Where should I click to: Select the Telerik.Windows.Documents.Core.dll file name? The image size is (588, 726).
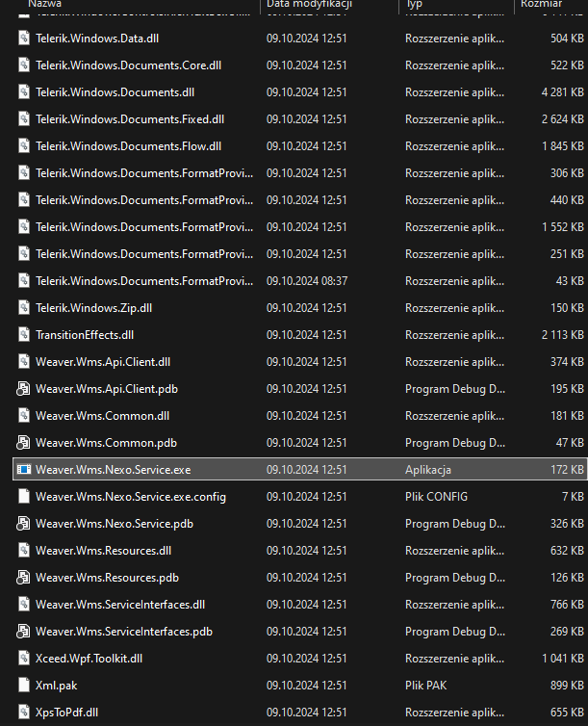[x=128, y=65]
